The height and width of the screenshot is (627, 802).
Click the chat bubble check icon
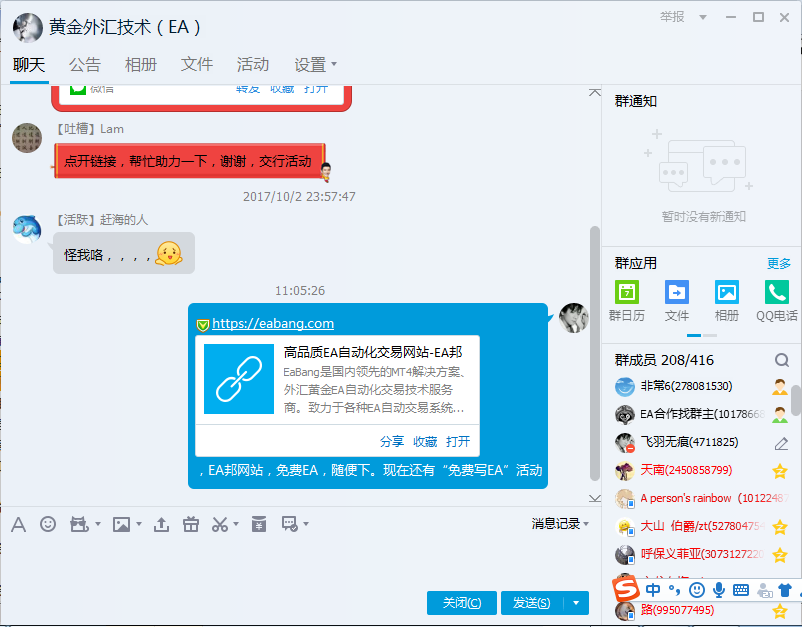[290, 524]
